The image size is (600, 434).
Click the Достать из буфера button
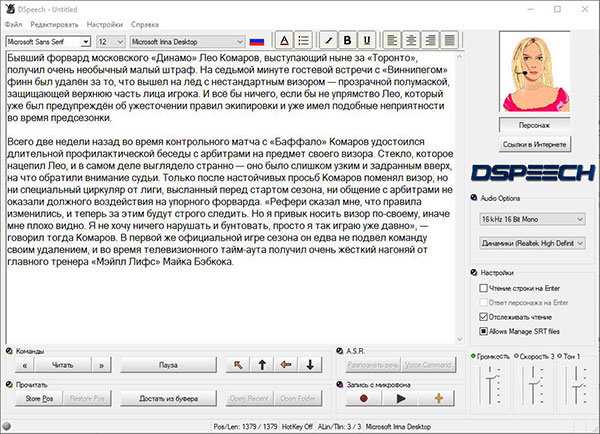tap(168, 399)
